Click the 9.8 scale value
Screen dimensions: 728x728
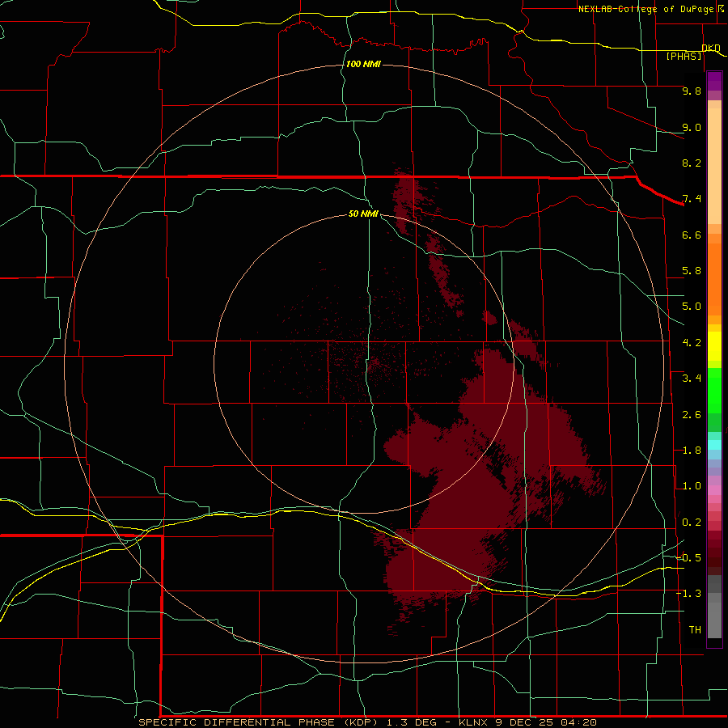pos(692,91)
